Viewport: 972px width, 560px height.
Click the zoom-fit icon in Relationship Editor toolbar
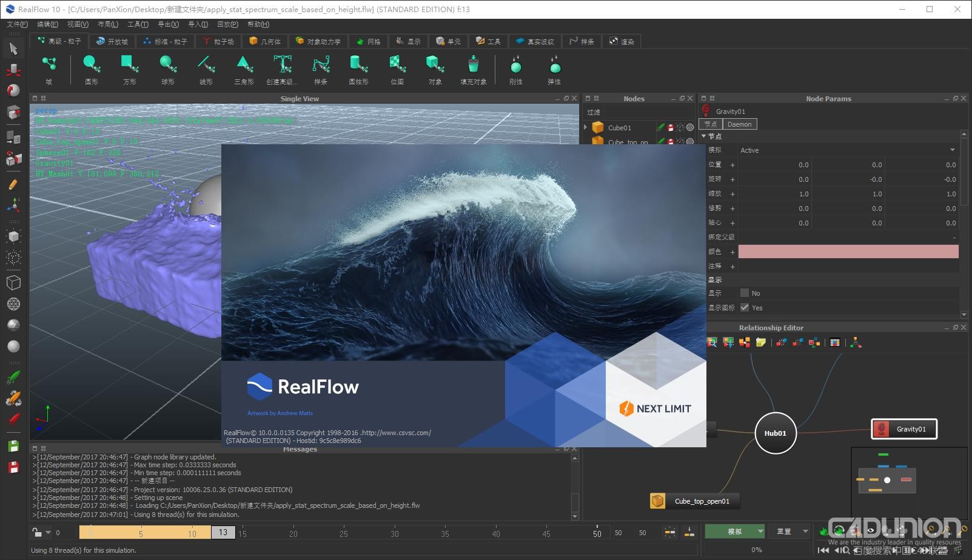click(x=712, y=342)
